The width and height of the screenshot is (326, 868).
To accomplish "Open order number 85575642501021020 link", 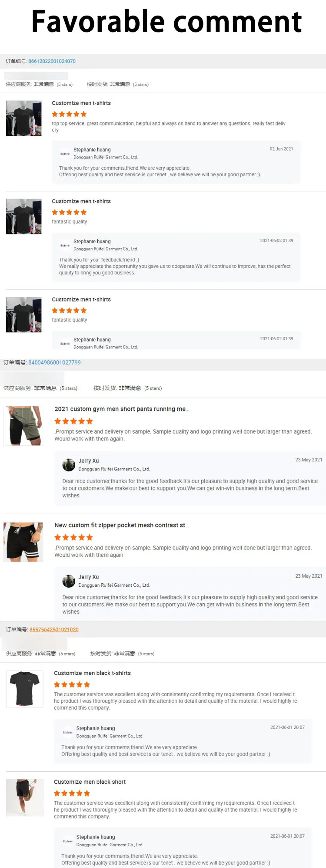I will (54, 630).
